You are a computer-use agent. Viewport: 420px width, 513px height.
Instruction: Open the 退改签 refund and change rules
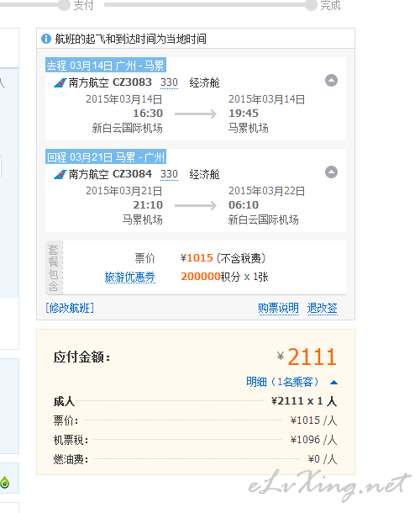(323, 308)
